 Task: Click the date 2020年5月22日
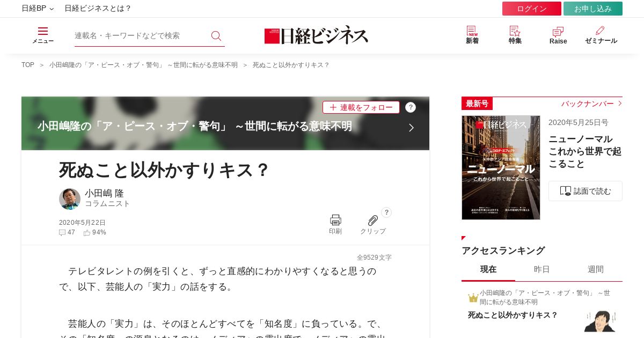[x=83, y=223]
